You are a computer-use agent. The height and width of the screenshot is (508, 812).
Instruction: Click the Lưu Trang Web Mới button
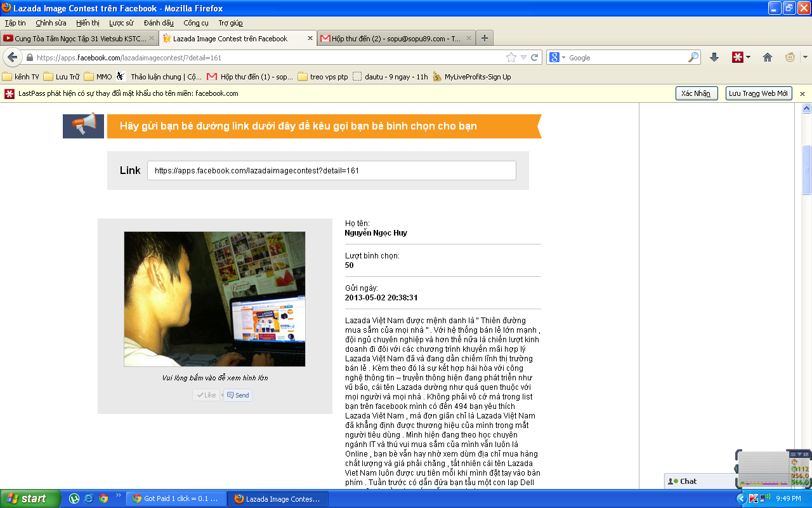[758, 93]
